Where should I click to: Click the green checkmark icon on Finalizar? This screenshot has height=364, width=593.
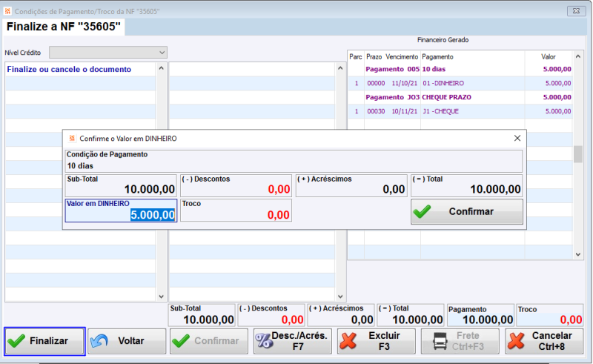(16, 341)
